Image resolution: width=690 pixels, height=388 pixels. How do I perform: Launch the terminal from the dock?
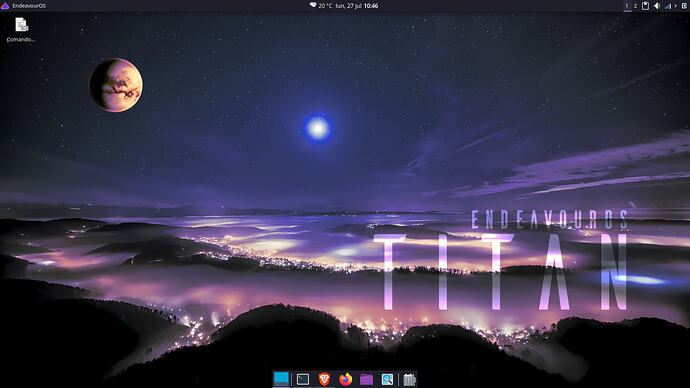pyautogui.click(x=303, y=379)
